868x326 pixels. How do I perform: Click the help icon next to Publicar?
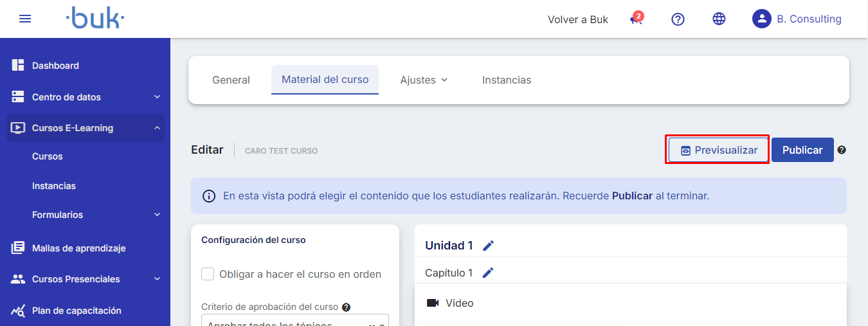click(x=842, y=150)
